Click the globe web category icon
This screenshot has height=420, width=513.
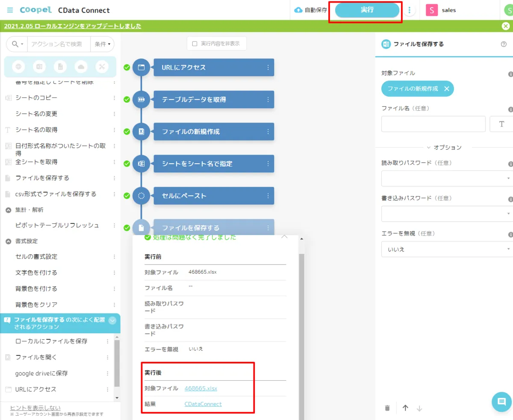click(x=18, y=67)
